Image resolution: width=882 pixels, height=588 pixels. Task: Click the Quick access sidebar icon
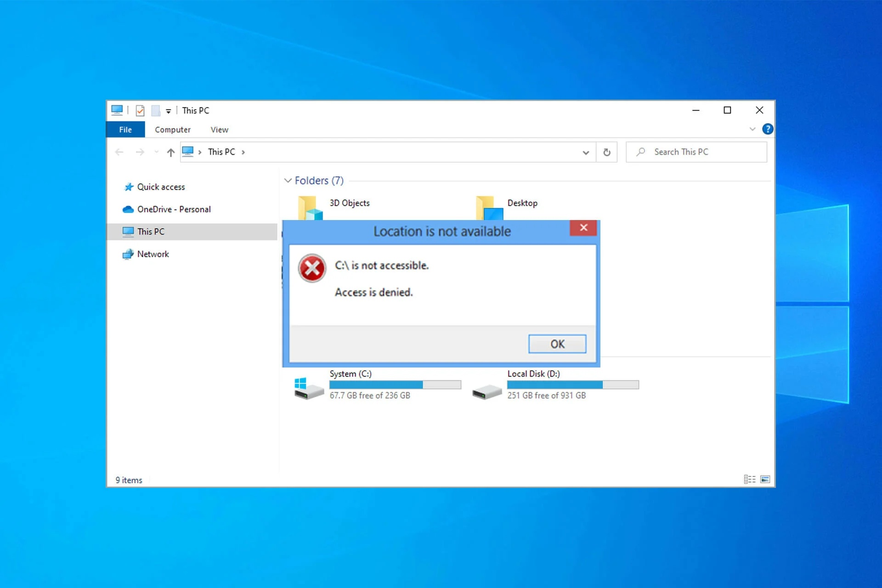[x=129, y=187]
